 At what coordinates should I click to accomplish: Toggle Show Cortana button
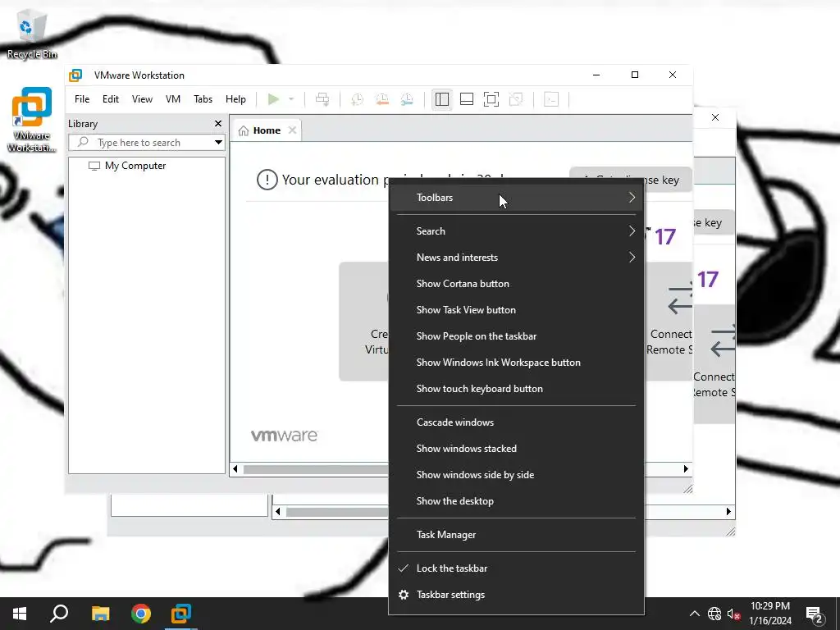(517, 284)
